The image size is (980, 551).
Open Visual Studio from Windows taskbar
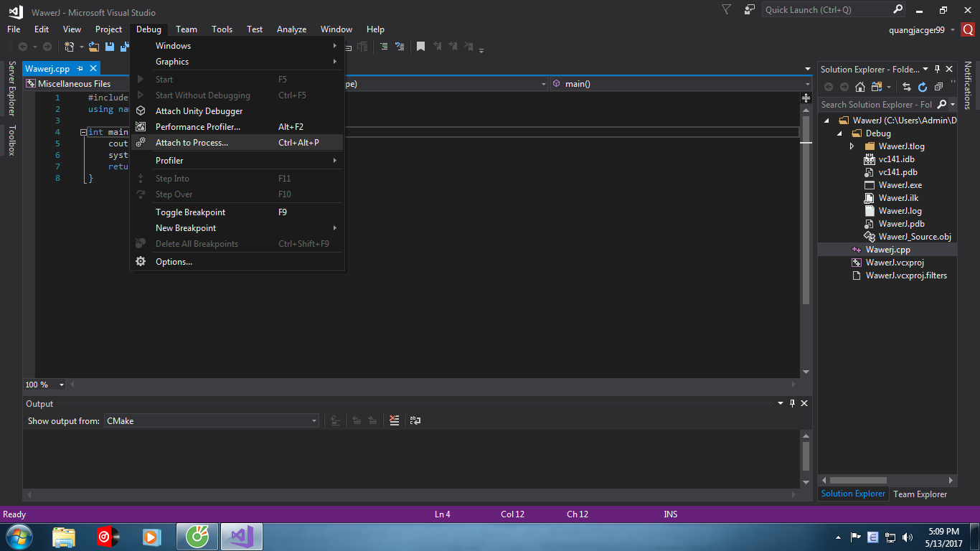(x=242, y=537)
